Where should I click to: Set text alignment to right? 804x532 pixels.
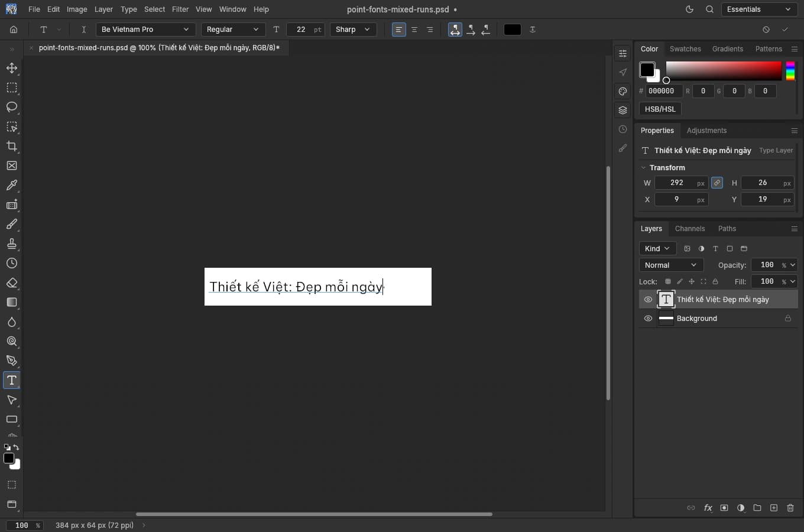click(x=430, y=30)
